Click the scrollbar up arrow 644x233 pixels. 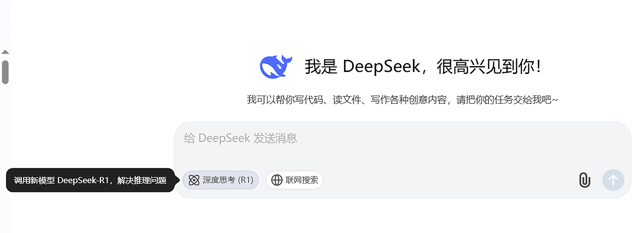click(x=5, y=52)
